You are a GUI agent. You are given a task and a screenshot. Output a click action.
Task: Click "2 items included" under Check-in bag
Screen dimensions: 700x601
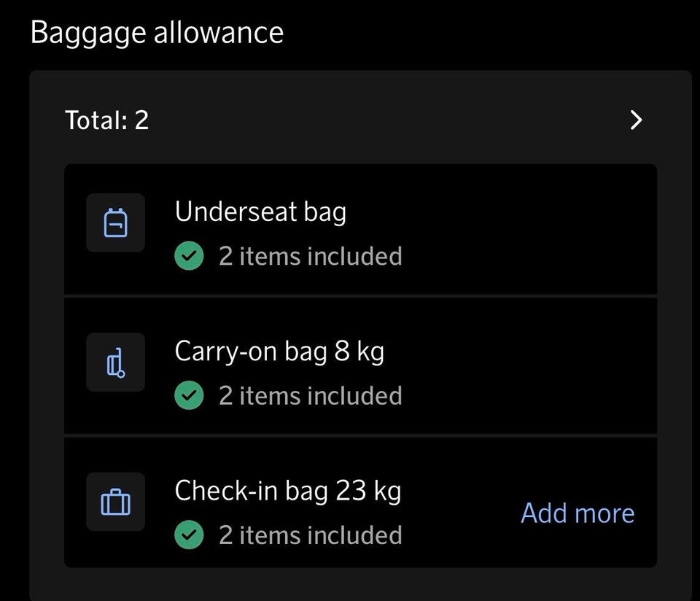coord(310,535)
